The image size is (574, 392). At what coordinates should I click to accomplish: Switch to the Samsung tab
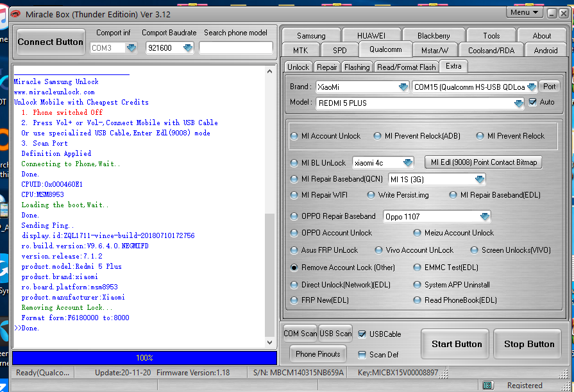311,35
